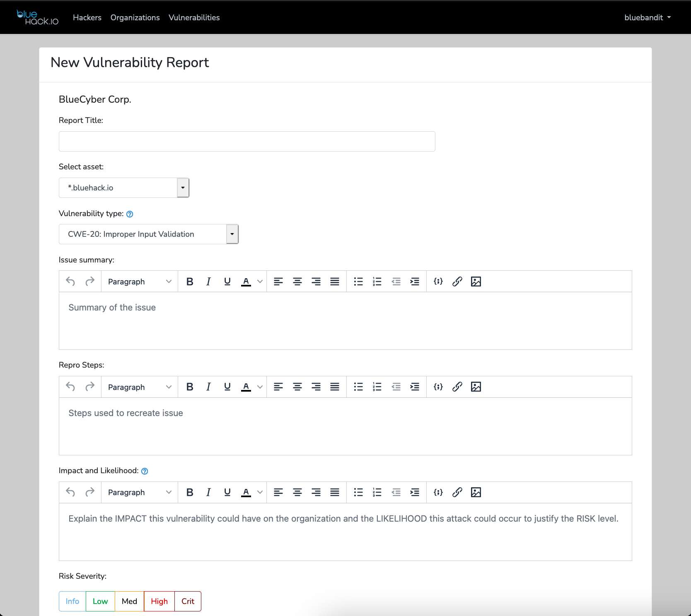
Task: Expand text color picker in Repro Steps
Action: click(x=260, y=387)
